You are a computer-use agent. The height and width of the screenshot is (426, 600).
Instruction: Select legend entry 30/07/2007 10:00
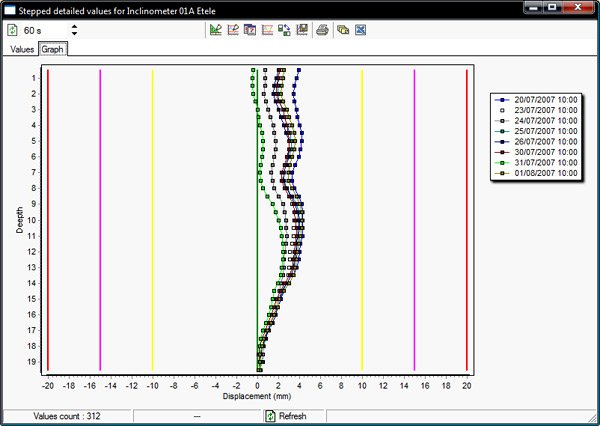click(536, 152)
